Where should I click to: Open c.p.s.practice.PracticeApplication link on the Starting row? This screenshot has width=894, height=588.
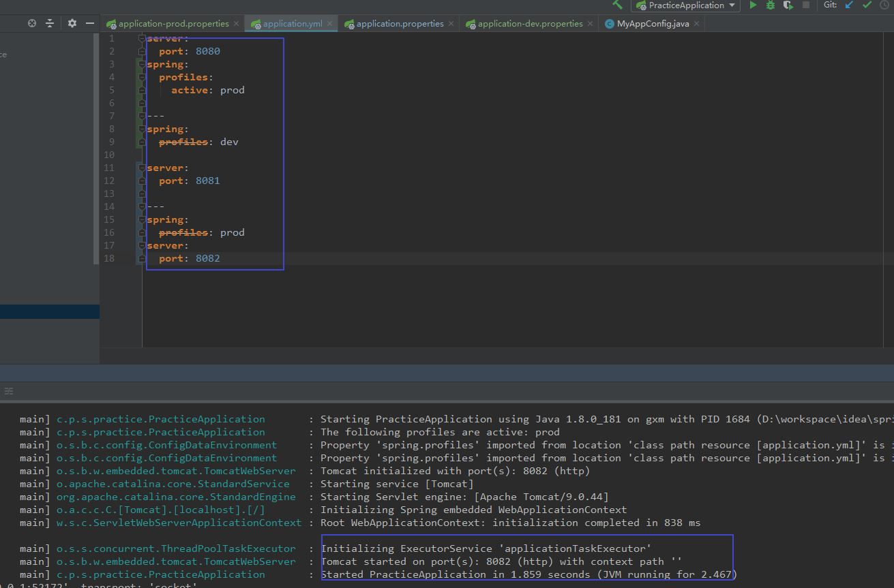tap(160, 419)
